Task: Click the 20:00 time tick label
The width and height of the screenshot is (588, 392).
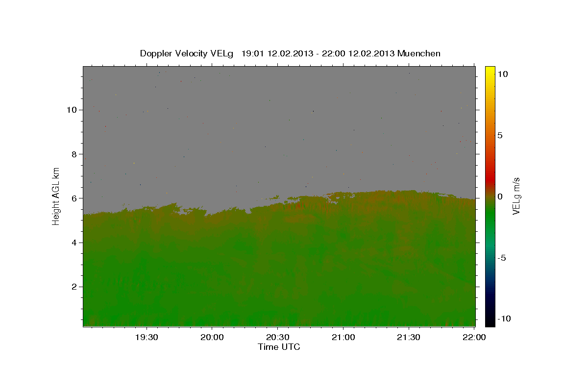Action: coord(212,337)
